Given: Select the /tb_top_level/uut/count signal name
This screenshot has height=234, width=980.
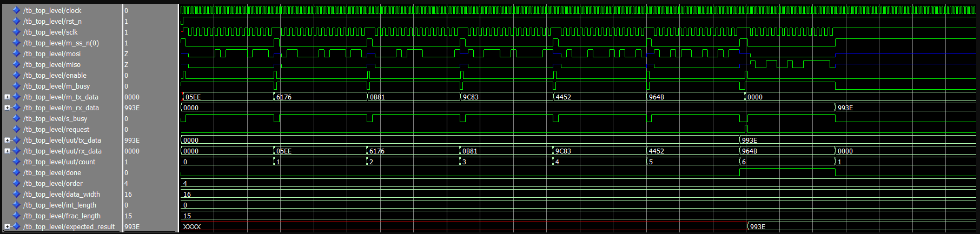Looking at the screenshot, I should 59,162.
